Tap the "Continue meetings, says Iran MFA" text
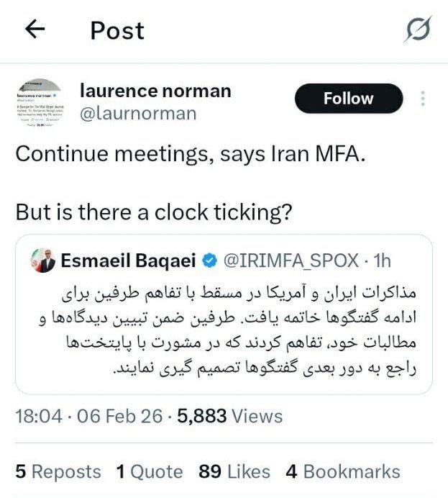The image size is (448, 498). pos(191,155)
